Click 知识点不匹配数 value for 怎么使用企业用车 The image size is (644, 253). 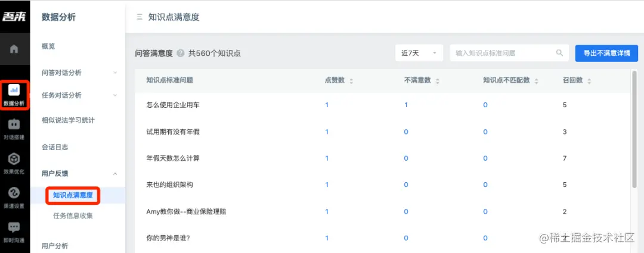pos(485,105)
